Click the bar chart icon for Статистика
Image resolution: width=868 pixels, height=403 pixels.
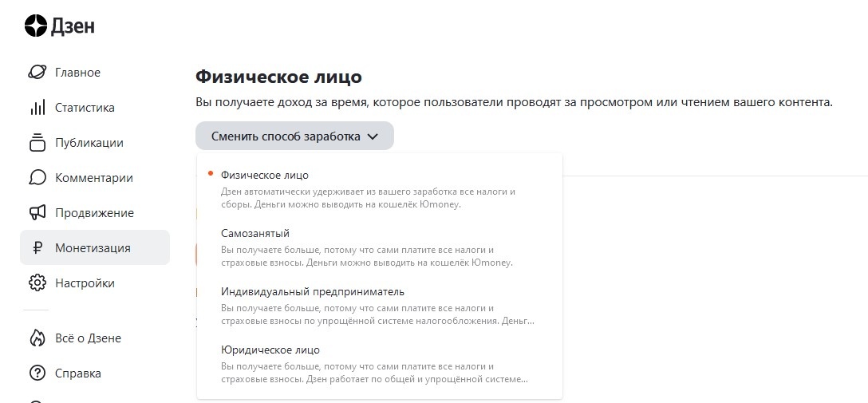(37, 108)
